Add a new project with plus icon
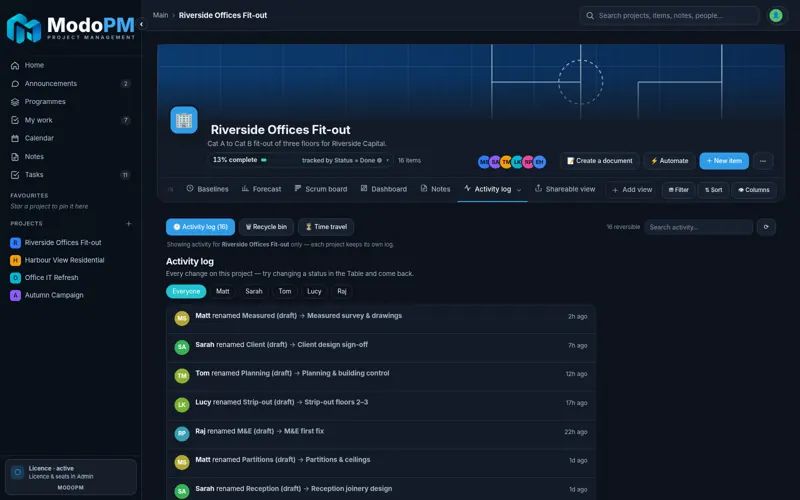The width and height of the screenshot is (800, 500). pos(129,223)
